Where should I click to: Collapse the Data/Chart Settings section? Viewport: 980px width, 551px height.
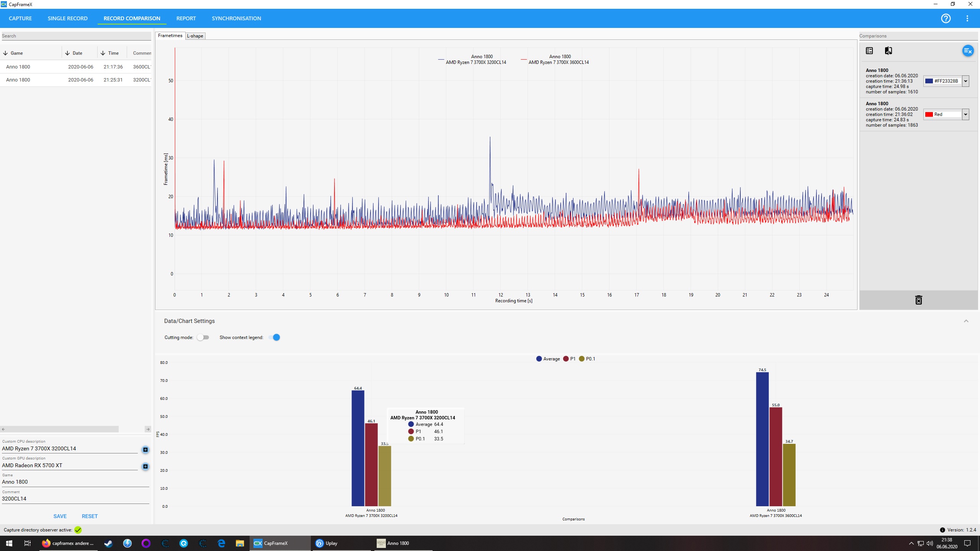click(966, 321)
